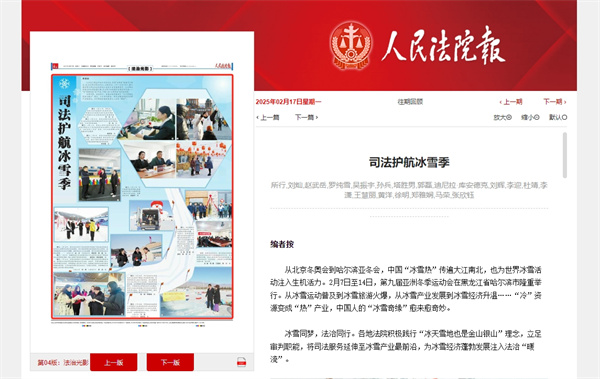Click the 人民法院報 emblem logo
The height and width of the screenshot is (379, 600).
click(x=351, y=46)
